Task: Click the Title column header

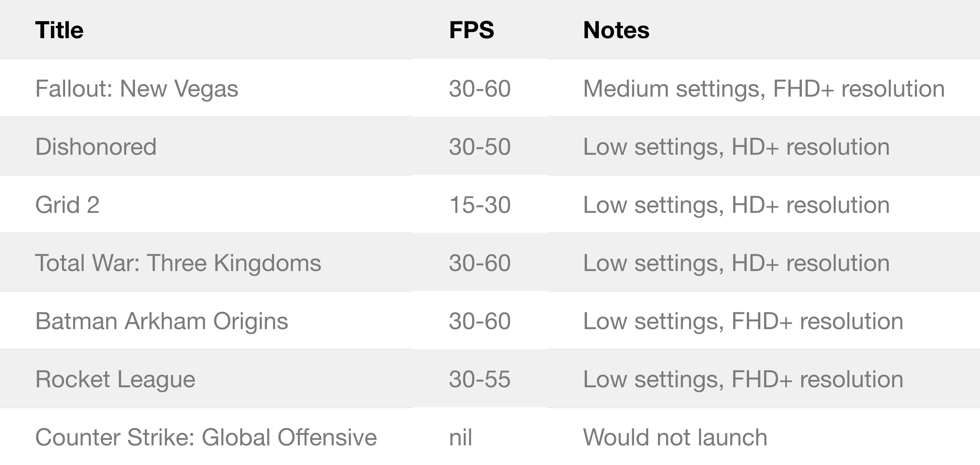Action: coord(59,30)
